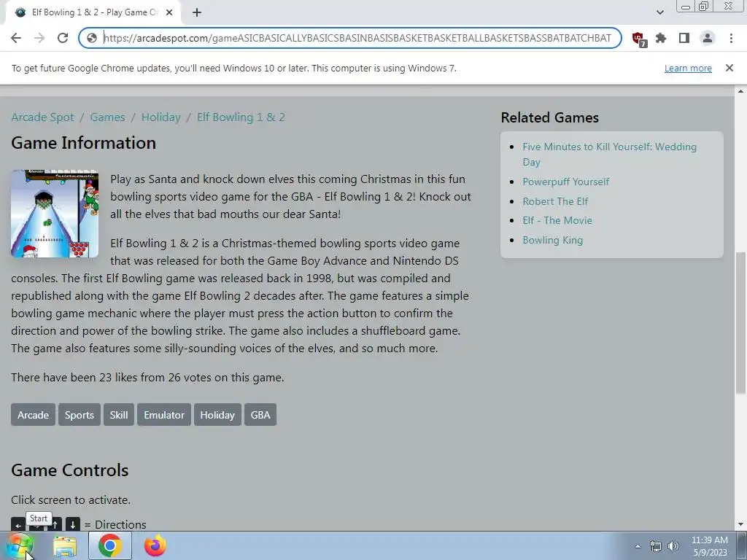Click the page scrollbar thumb
The width and height of the screenshot is (747, 560).
click(740, 322)
